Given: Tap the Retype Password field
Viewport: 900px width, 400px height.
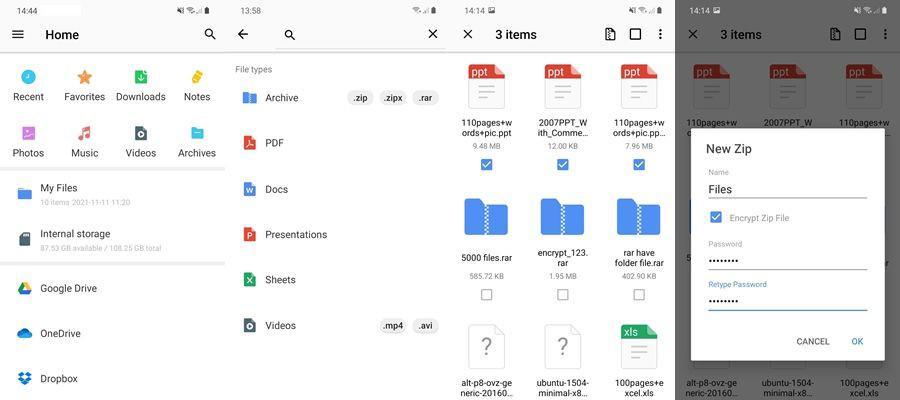Looking at the screenshot, I should tap(787, 301).
